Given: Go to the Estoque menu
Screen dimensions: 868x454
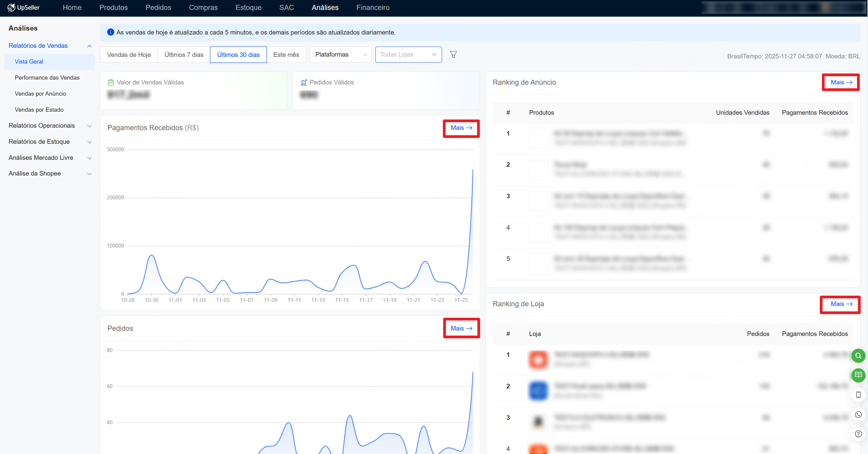Looking at the screenshot, I should point(248,7).
